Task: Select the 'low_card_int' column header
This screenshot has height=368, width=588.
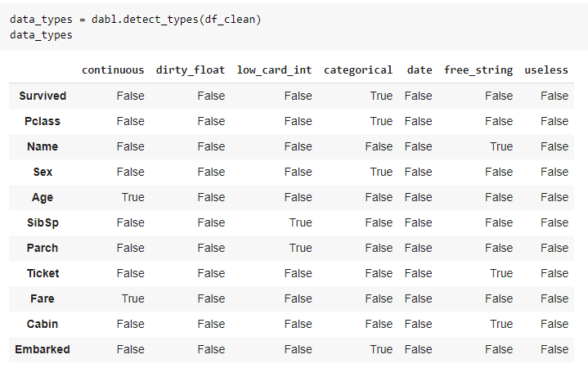Action: coord(274,70)
